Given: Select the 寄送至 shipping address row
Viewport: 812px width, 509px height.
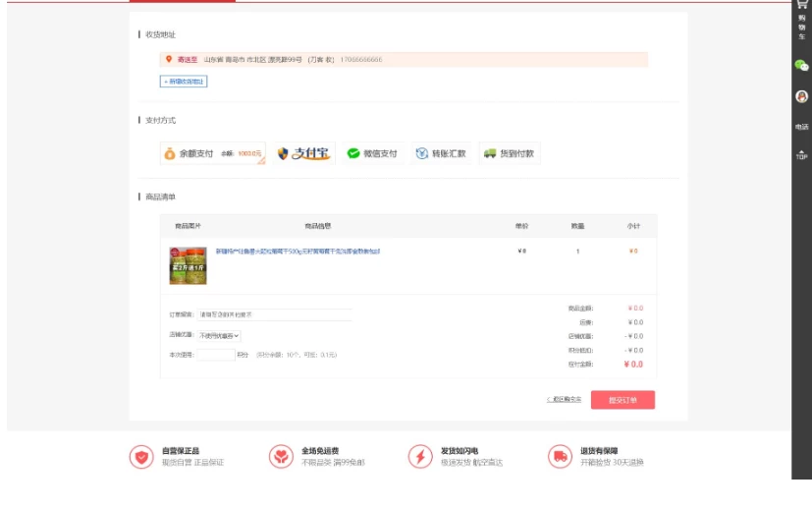Looking at the screenshot, I should pos(404,60).
